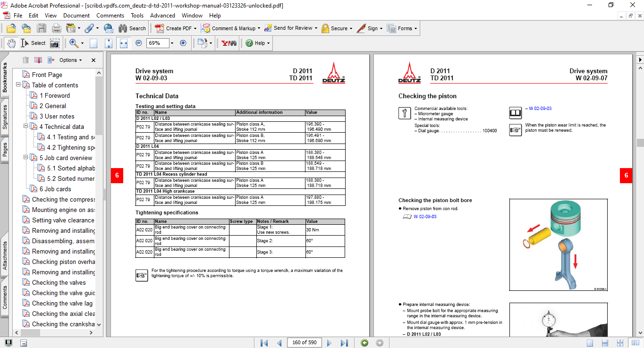
Task: Collapse the Table of contents bookmark
Action: coord(18,85)
